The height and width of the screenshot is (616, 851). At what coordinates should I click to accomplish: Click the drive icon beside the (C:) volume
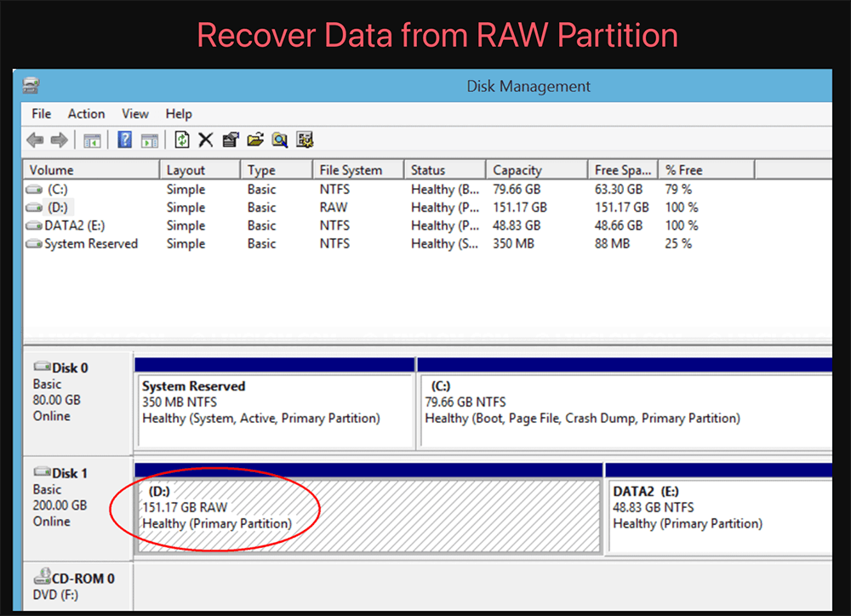tap(34, 190)
